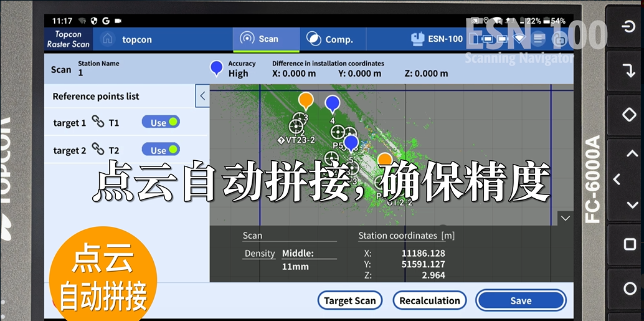Select the orange pin above marker 3

click(306, 102)
